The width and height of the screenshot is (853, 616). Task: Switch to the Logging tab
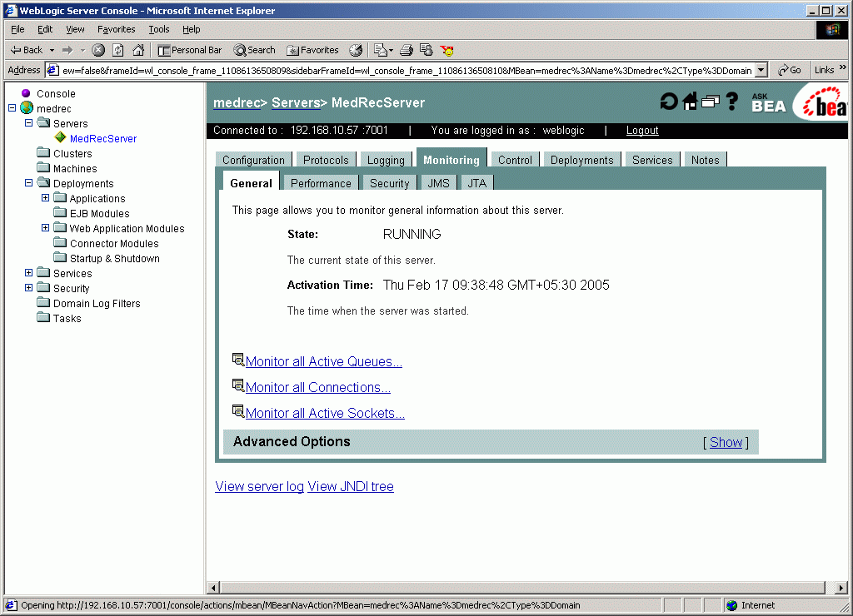[386, 160]
